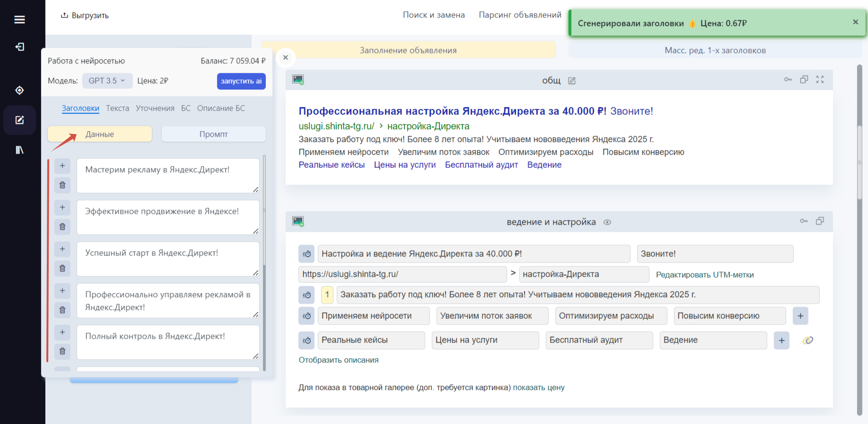The width and height of the screenshot is (868, 424).
Task: Click the Звоните! second headline field
Action: (715, 254)
